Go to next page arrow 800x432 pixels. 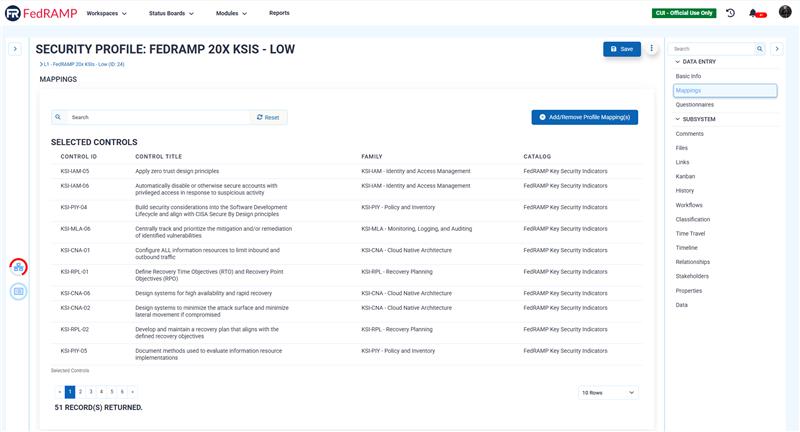(133, 392)
